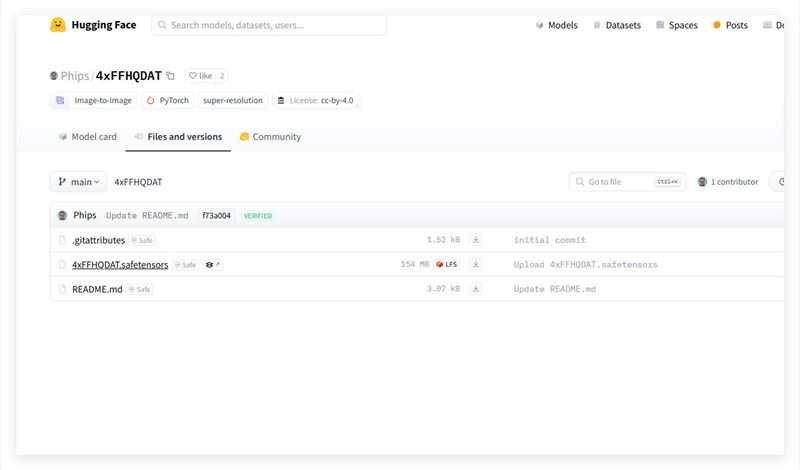Open the Spaces navigation link
The height and width of the screenshot is (470, 800).
coord(677,25)
